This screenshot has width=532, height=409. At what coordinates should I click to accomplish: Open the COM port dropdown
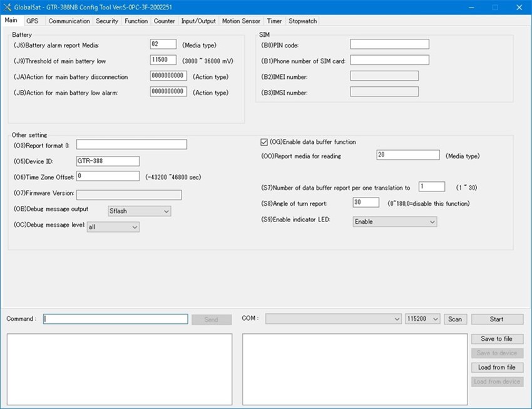pos(333,319)
